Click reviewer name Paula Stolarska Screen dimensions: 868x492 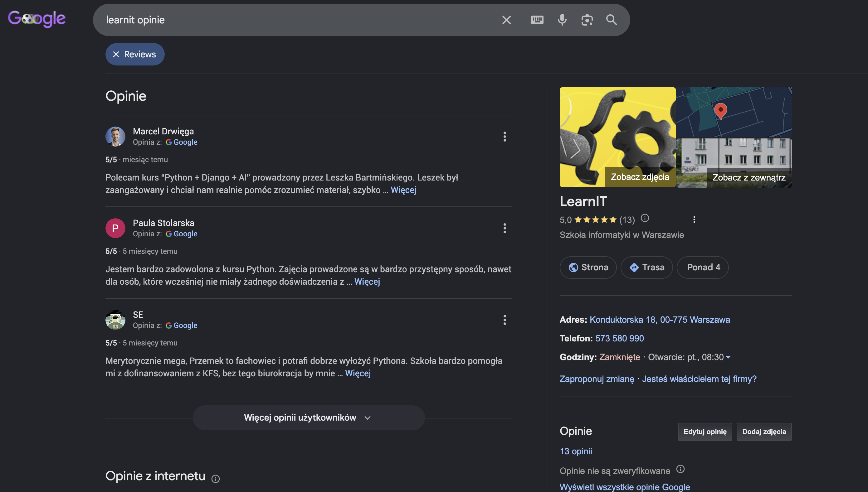164,223
